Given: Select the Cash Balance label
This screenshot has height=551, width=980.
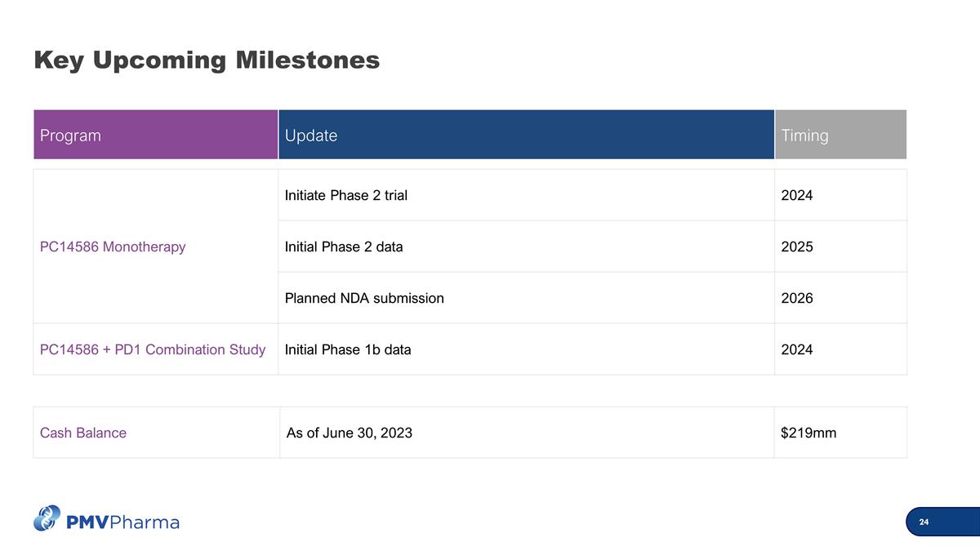Looking at the screenshot, I should pos(83,433).
